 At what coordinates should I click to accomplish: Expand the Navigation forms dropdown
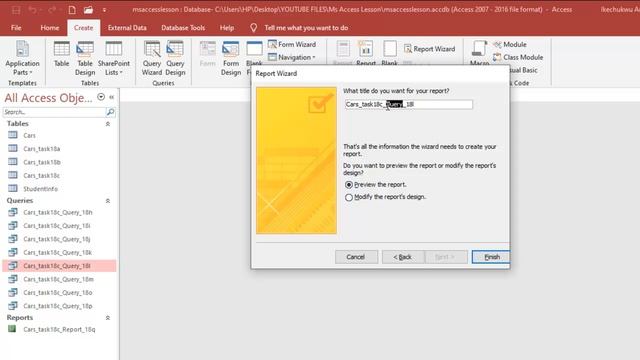tap(292, 57)
